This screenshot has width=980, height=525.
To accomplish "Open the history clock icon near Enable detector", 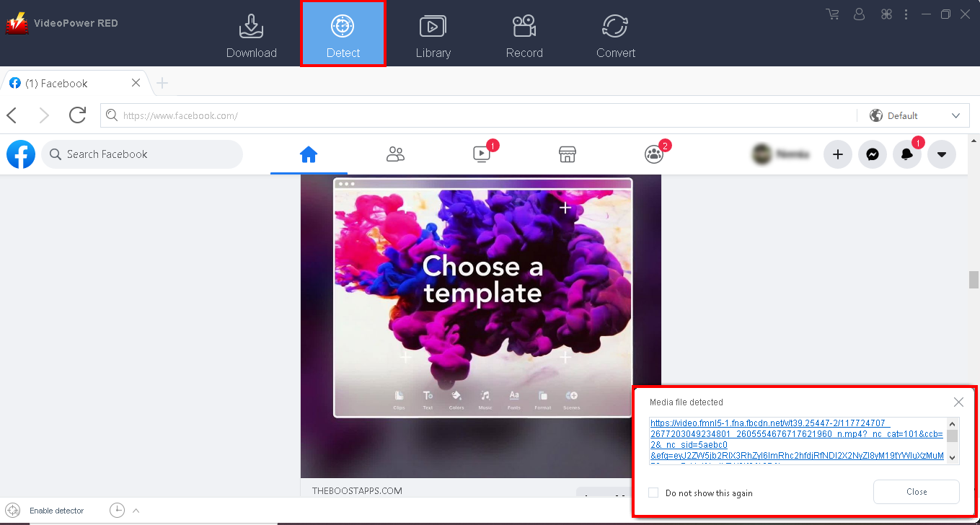I will (116, 510).
